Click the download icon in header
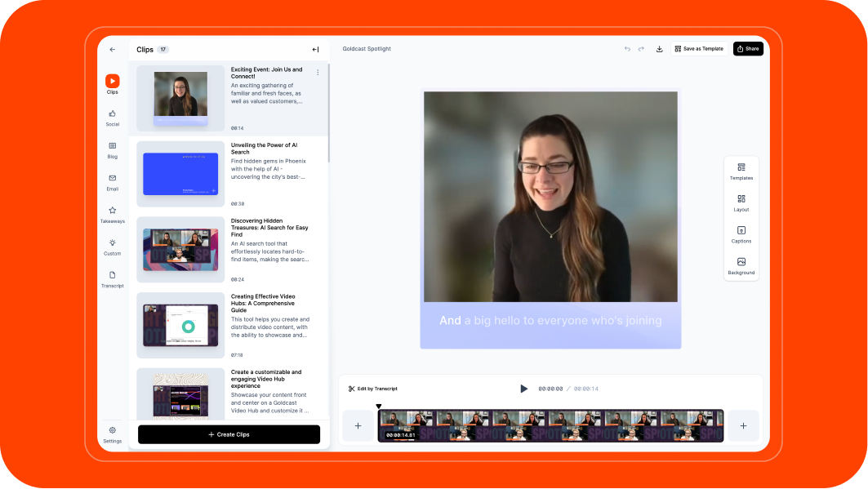The image size is (868, 489). coord(659,49)
